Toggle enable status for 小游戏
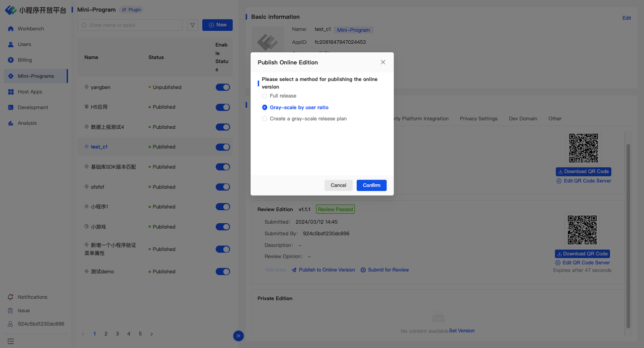Screen dimensions: 644x348 [x=223, y=227]
